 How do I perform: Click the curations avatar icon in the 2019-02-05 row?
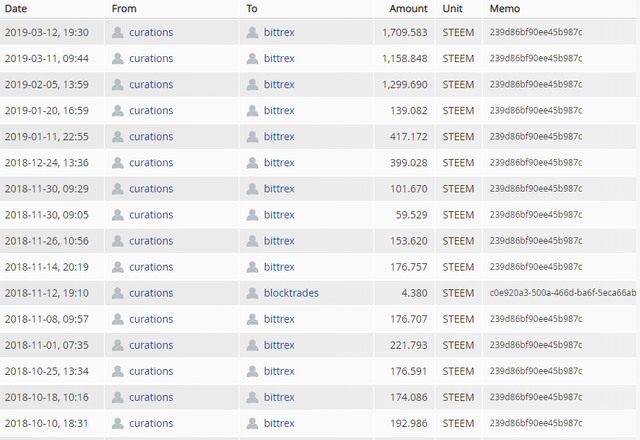[x=118, y=84]
